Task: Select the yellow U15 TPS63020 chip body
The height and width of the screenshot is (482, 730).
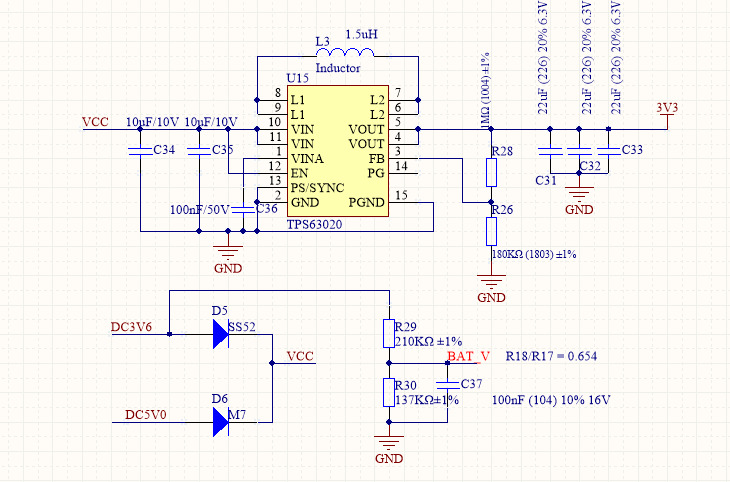Action: [338, 151]
